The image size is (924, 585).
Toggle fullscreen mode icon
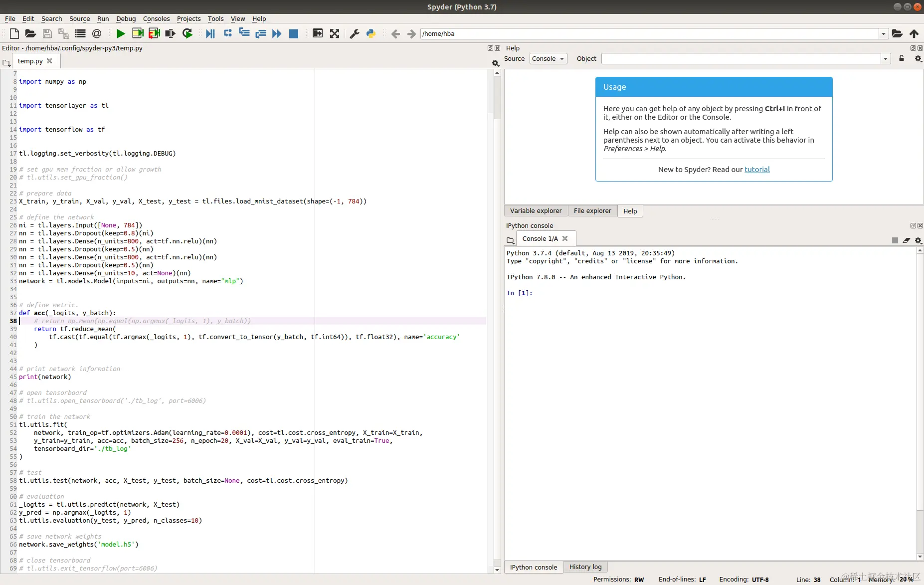[x=335, y=33]
